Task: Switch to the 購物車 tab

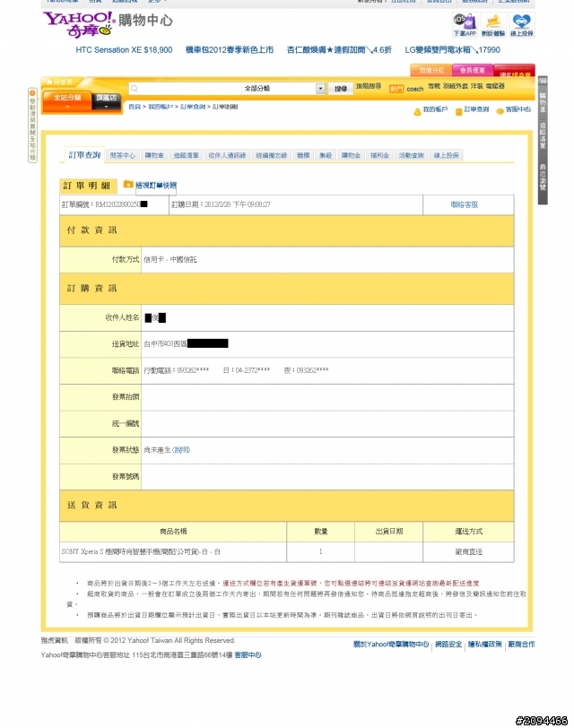Action: (154, 155)
